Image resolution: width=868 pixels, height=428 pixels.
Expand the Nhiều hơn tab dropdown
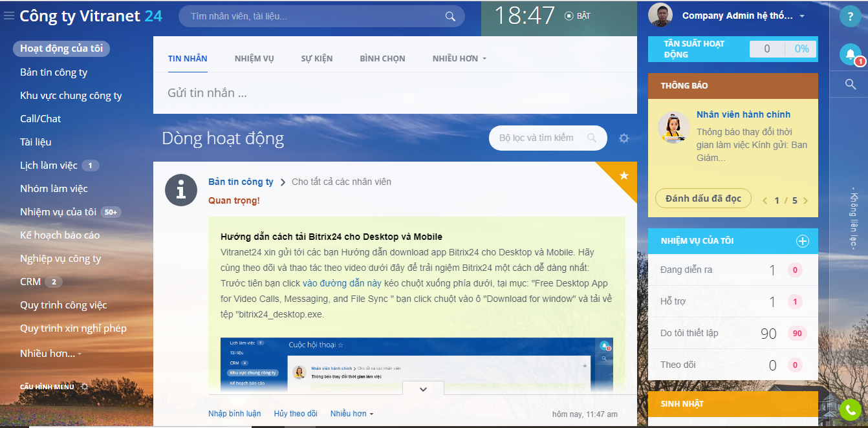point(459,58)
